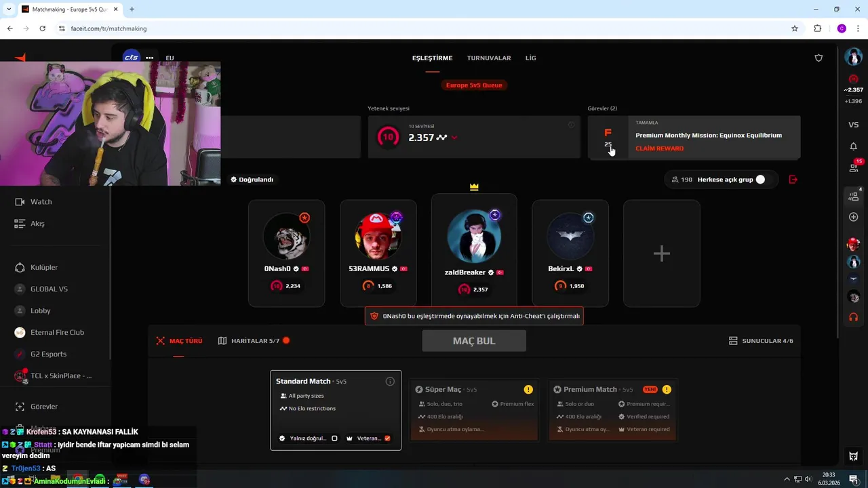Image resolution: width=868 pixels, height=488 pixels.
Task: Show hidden system tray icons
Action: click(x=787, y=479)
